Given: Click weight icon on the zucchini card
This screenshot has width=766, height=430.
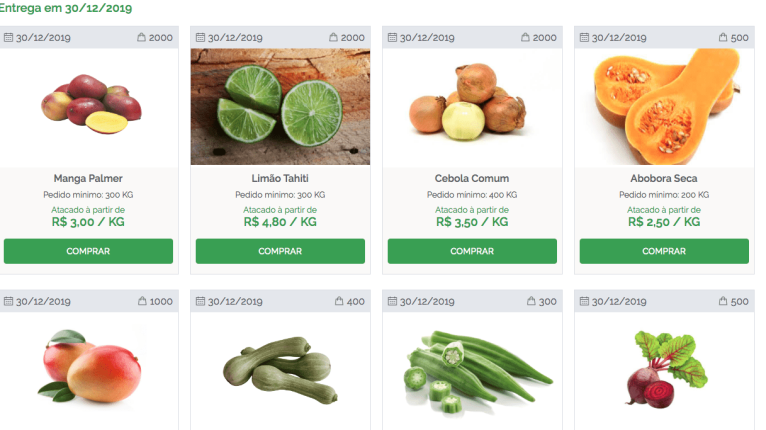Looking at the screenshot, I should (339, 302).
